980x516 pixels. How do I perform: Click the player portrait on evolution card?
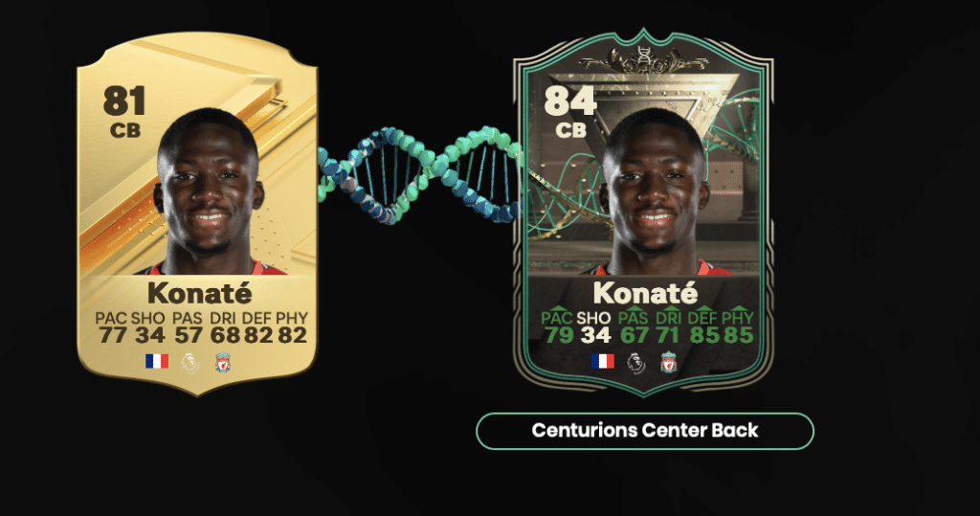coord(654,192)
